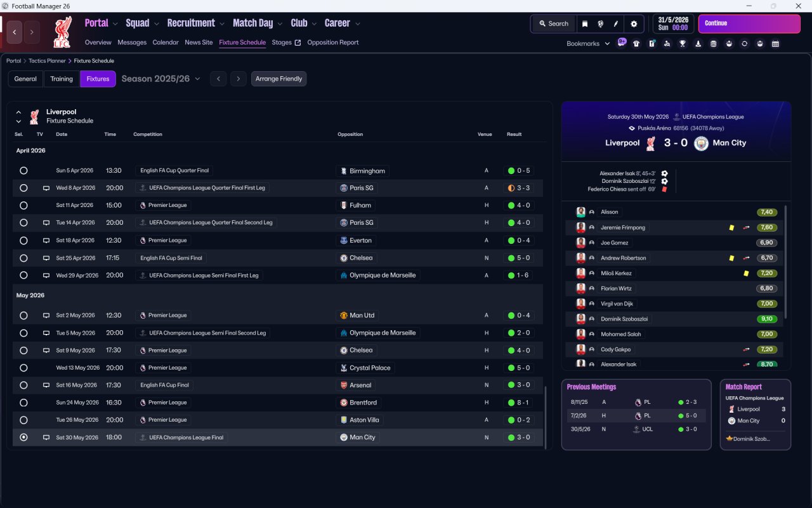Screen dimensions: 812x508
Task: Open the Opposition Report tab
Action: [333, 43]
